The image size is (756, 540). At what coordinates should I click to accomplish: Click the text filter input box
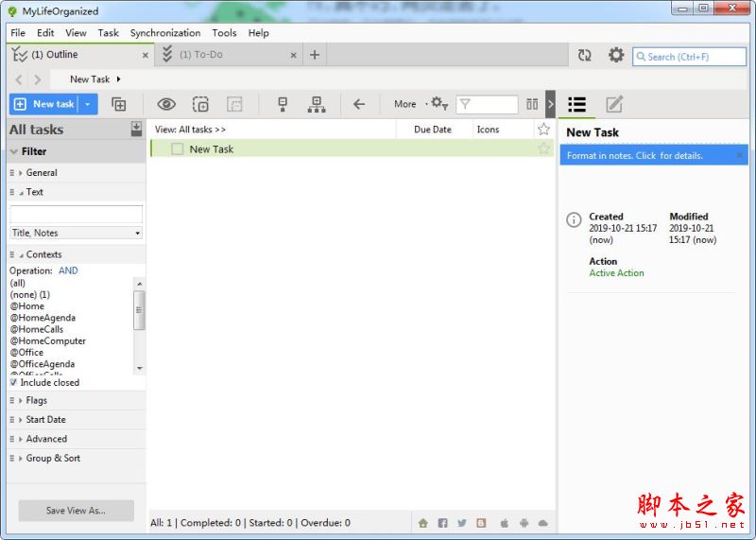(77, 215)
